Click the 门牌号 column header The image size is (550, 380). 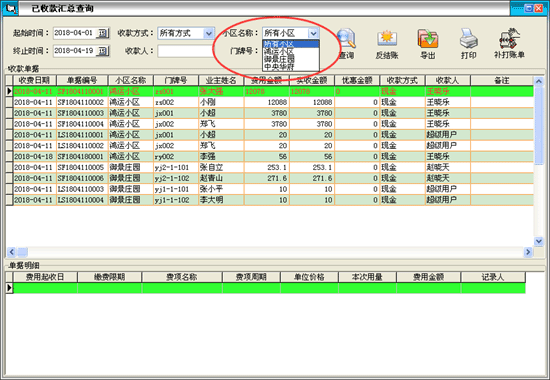tap(176, 80)
